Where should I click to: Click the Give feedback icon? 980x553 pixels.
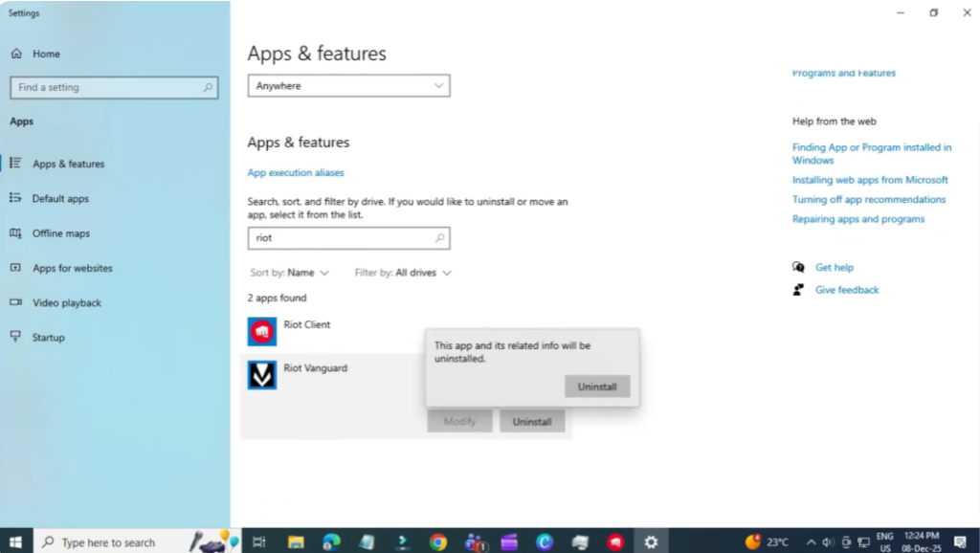(796, 289)
